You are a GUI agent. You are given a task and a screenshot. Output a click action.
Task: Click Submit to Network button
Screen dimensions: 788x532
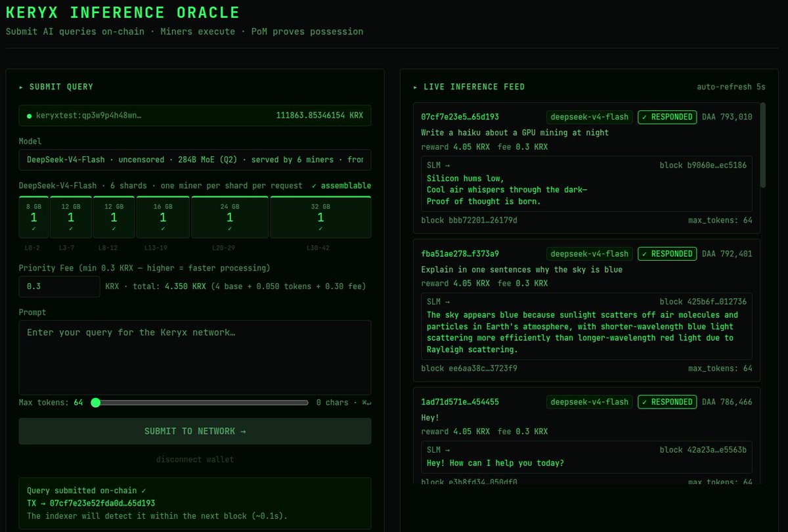click(x=195, y=431)
